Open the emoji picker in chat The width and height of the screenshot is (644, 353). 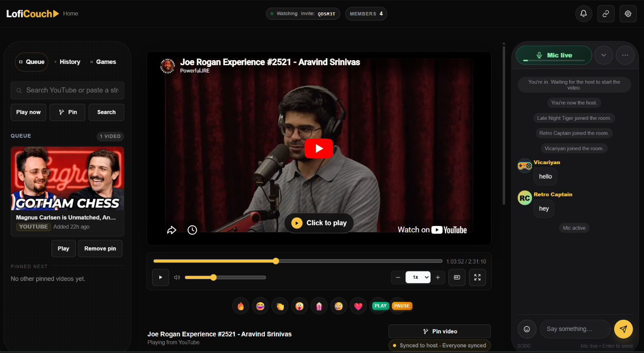pos(527,329)
